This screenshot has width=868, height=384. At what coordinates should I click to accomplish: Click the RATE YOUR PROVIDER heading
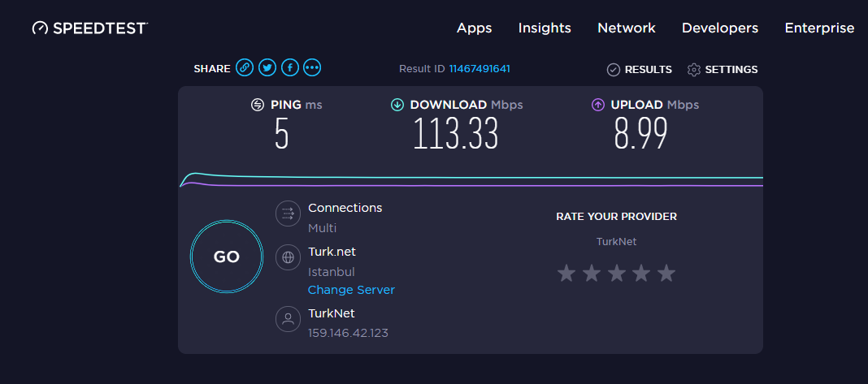click(617, 216)
